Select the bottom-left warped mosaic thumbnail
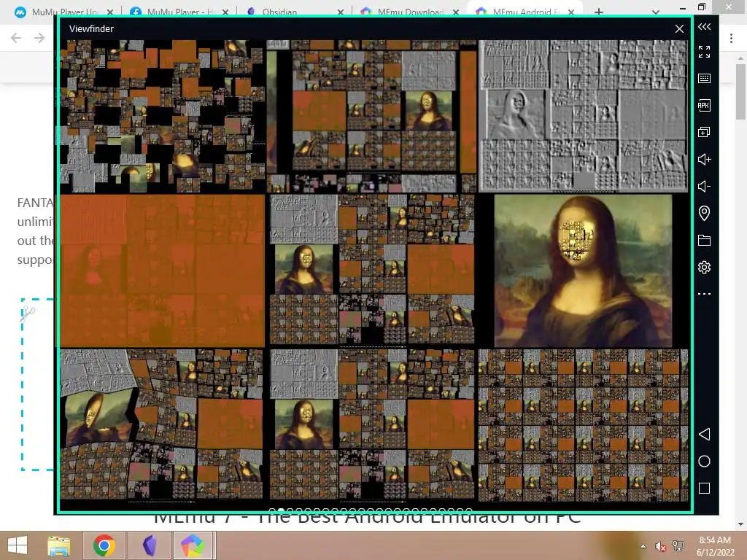 coord(161,425)
